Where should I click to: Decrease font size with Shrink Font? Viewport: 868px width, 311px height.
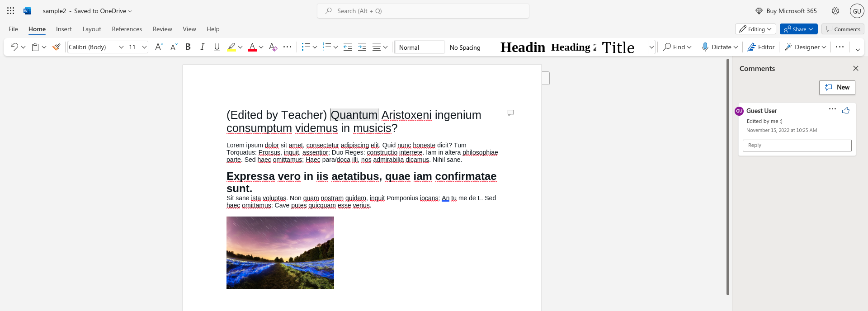coord(174,47)
